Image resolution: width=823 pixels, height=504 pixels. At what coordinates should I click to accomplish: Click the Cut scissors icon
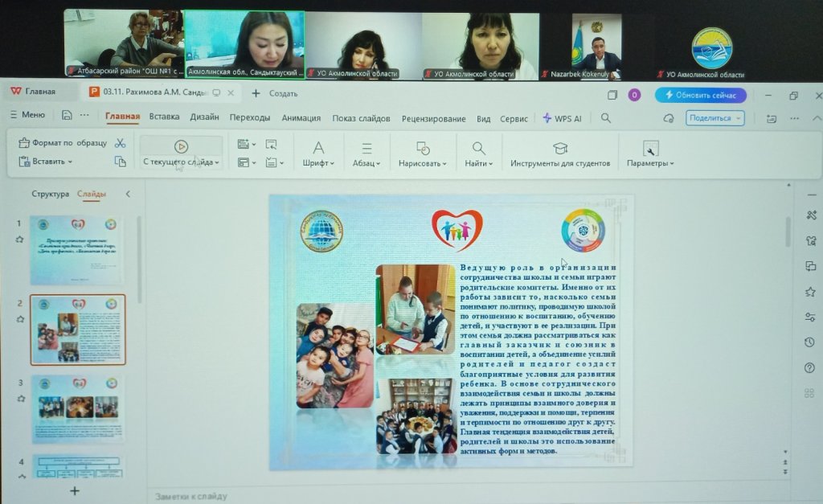pos(121,143)
